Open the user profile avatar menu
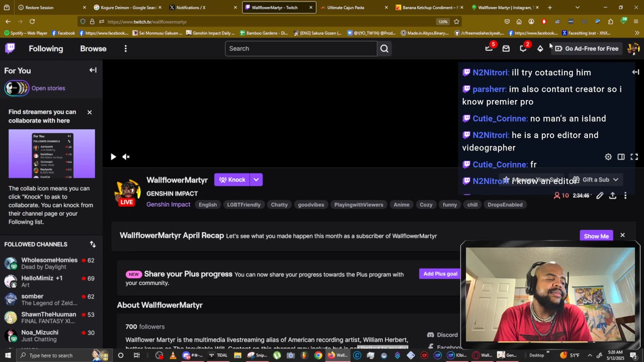Screen dimensions: 644x362 (633, 49)
